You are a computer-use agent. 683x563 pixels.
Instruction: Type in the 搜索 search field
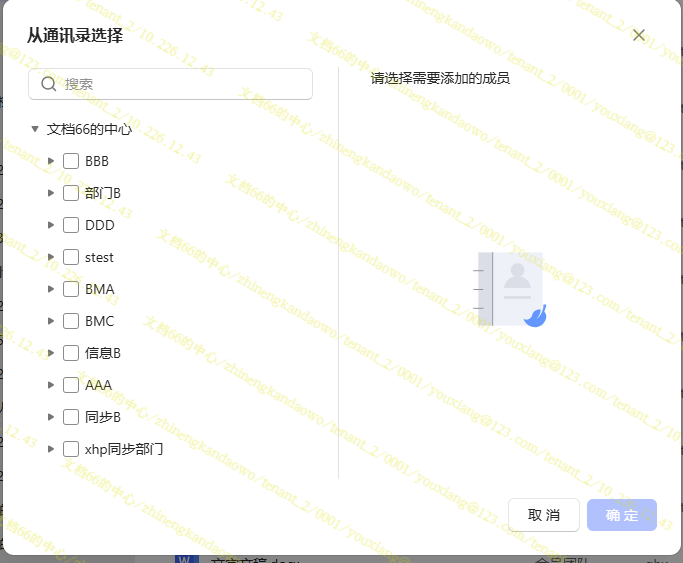tap(180, 84)
